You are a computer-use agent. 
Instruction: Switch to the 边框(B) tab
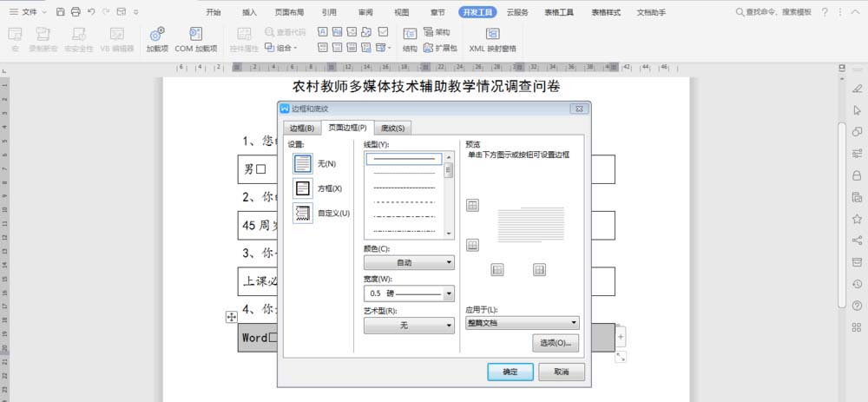click(302, 129)
